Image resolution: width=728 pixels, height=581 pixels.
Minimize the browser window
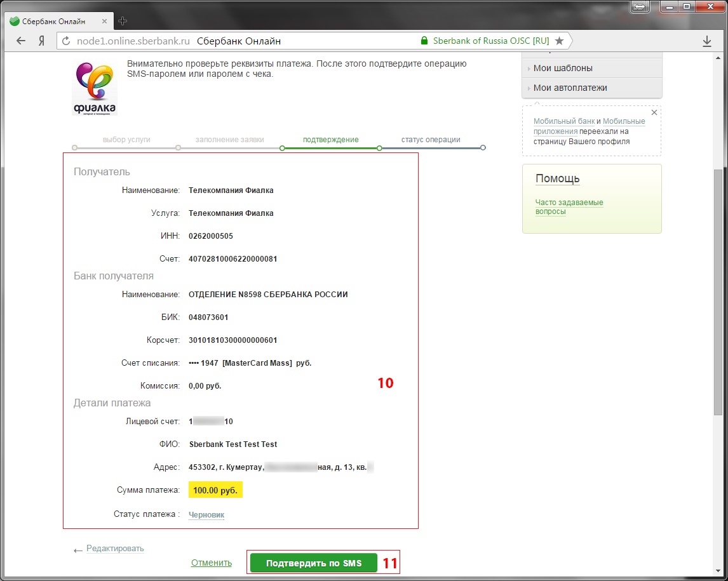(670, 7)
